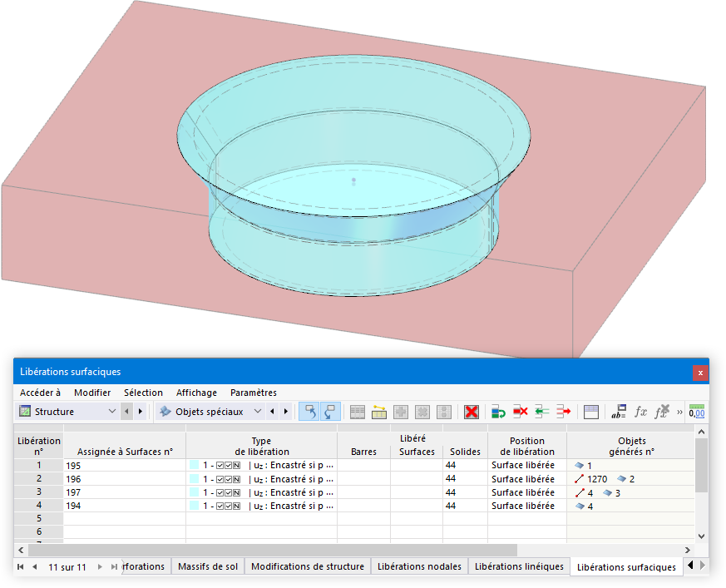Image resolution: width=726 pixels, height=588 pixels.
Task: Click the grey table rows toolbar icon
Action: click(358, 412)
